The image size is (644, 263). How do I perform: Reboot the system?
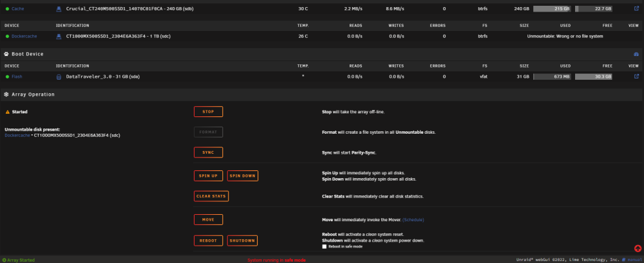click(208, 240)
